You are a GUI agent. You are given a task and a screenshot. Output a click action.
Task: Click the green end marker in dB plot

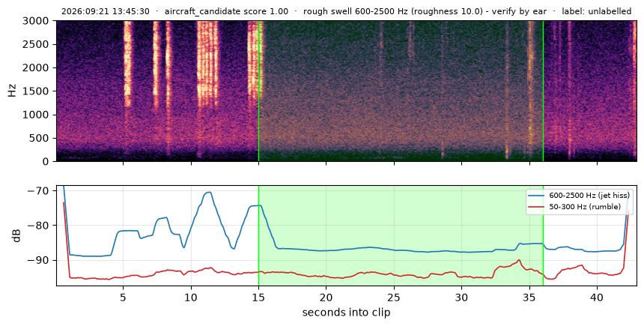pos(543,235)
